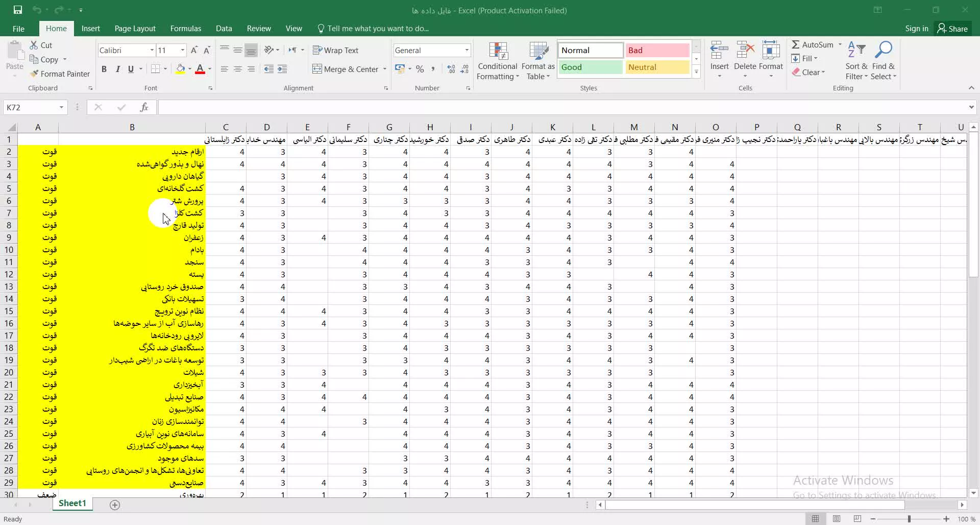
Task: Toggle Bold formatting
Action: [104, 69]
